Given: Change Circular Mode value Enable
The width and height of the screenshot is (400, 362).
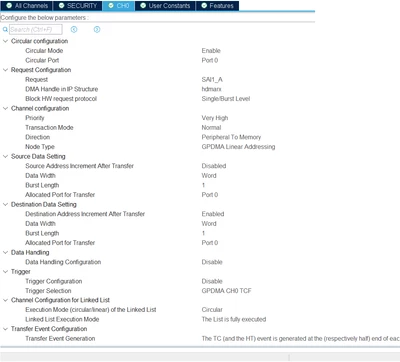Looking at the screenshot, I should click(x=211, y=51).
